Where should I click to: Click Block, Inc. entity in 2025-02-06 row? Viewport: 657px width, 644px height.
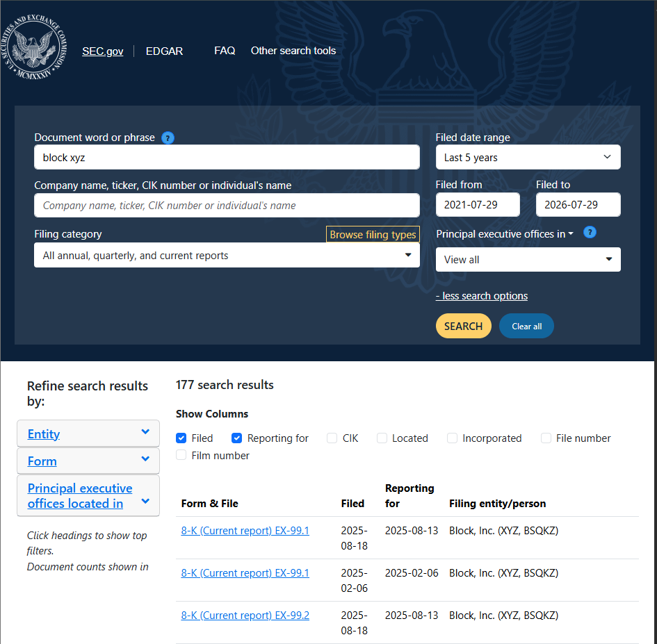[x=503, y=573]
